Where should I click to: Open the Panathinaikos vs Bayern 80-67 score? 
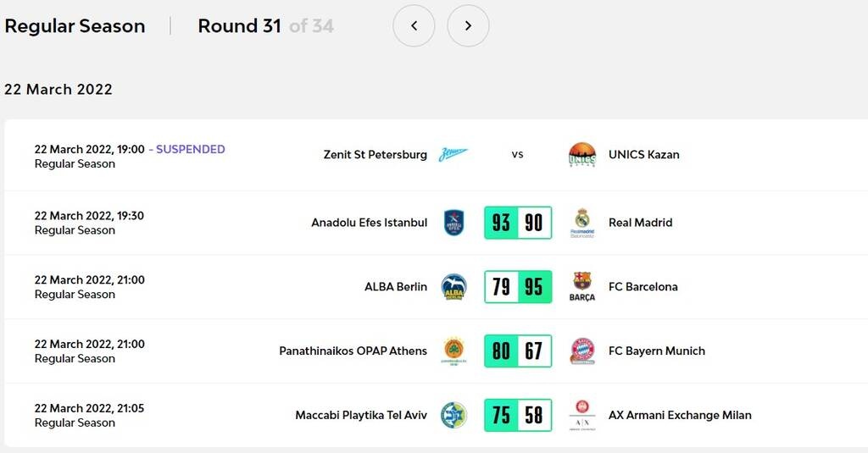(518, 351)
